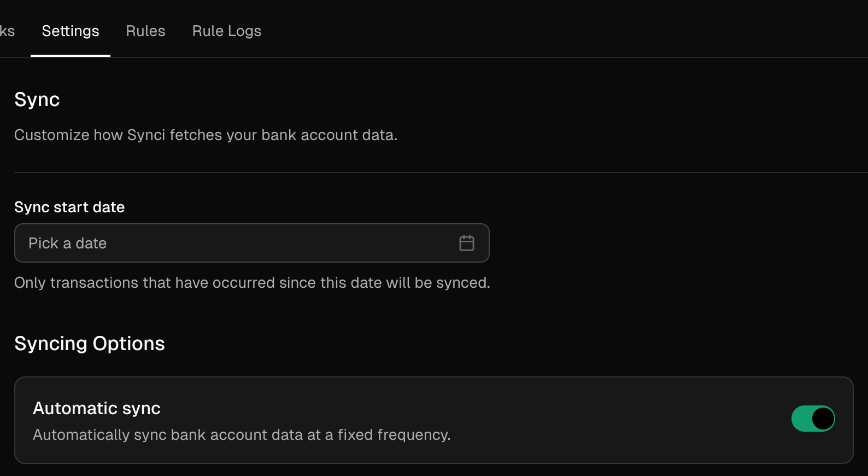
Task: Switch to the Rules tab
Action: tap(145, 31)
